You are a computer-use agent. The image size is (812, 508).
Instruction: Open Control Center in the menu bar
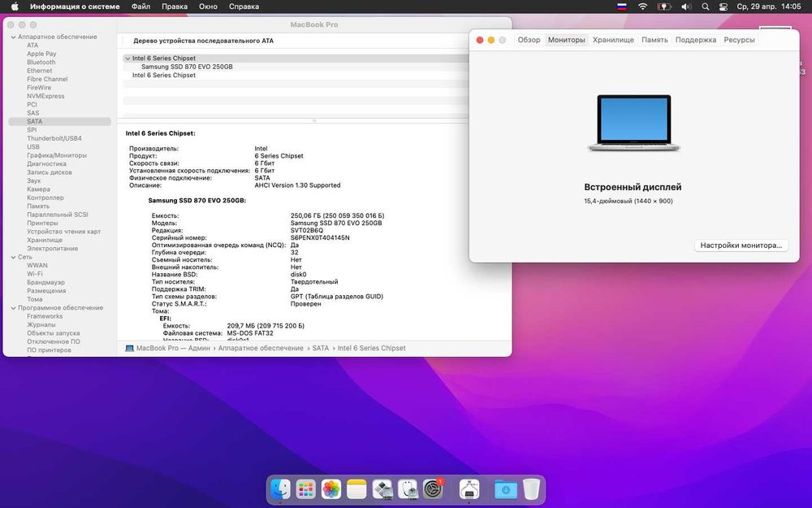pyautogui.click(x=723, y=7)
